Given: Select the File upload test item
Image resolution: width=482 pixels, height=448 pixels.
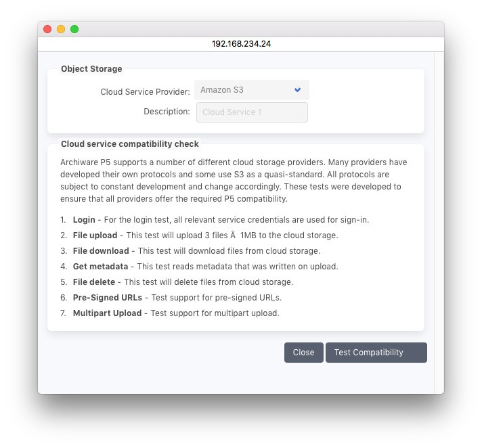Looking at the screenshot, I should pyautogui.click(x=95, y=236).
